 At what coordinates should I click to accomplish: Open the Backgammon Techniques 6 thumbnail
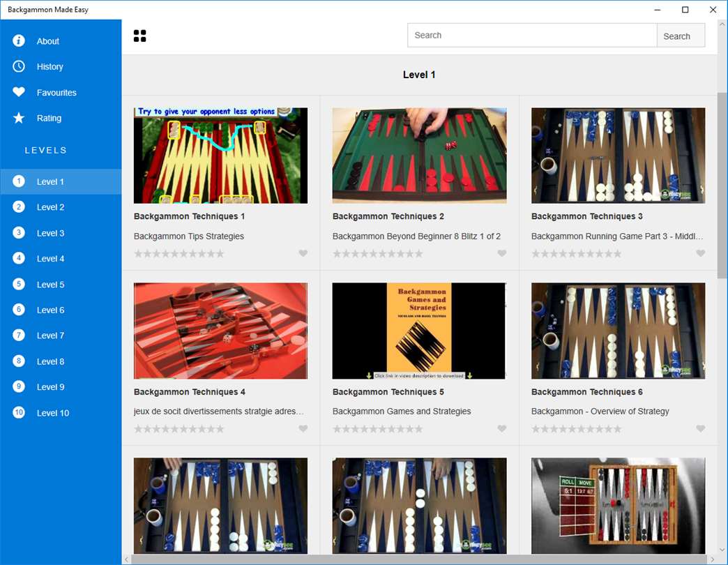point(618,331)
